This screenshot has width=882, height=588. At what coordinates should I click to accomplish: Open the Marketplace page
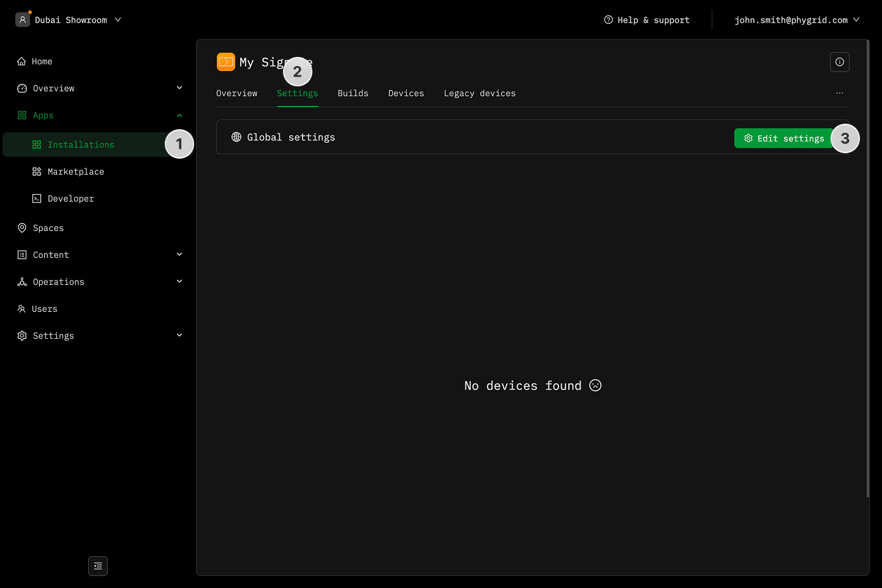pyautogui.click(x=75, y=171)
